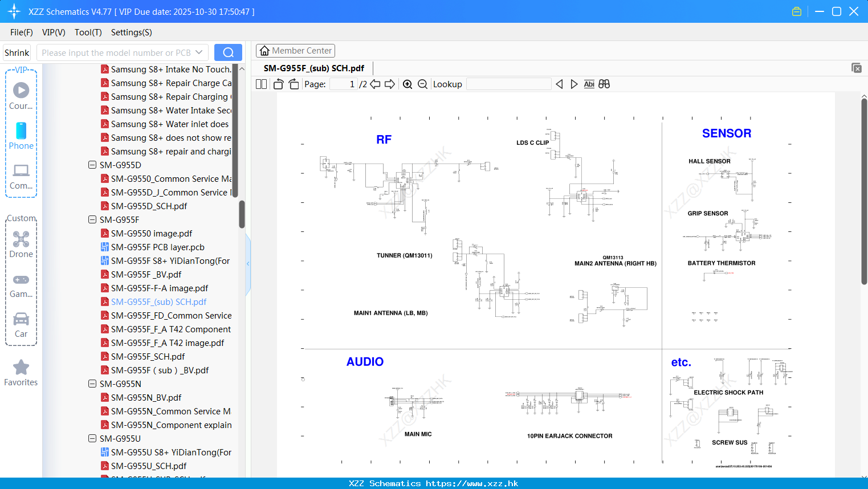Select the SM-G955F_(sub) SCH.pdf tab
Viewport: 868px width, 489px height.
[x=314, y=68]
